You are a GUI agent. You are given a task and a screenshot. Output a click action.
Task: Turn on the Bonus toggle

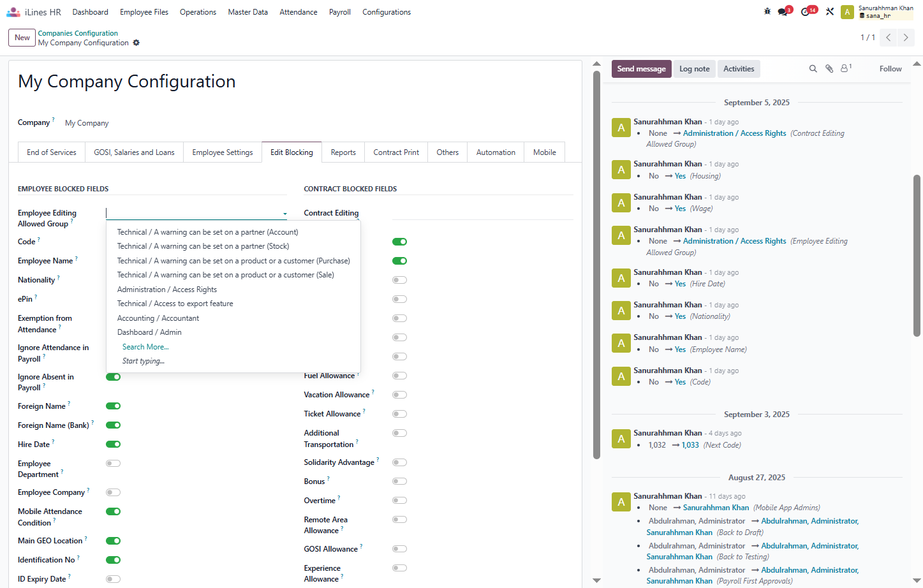400,481
